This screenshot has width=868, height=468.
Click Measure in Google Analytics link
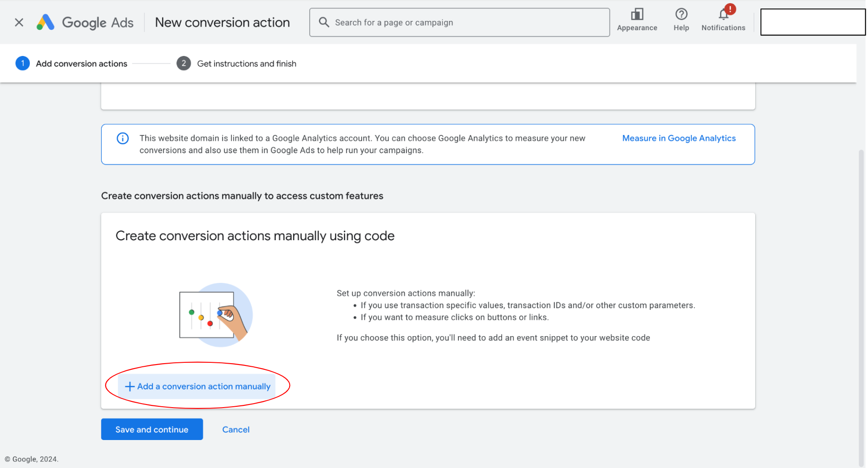pyautogui.click(x=678, y=138)
